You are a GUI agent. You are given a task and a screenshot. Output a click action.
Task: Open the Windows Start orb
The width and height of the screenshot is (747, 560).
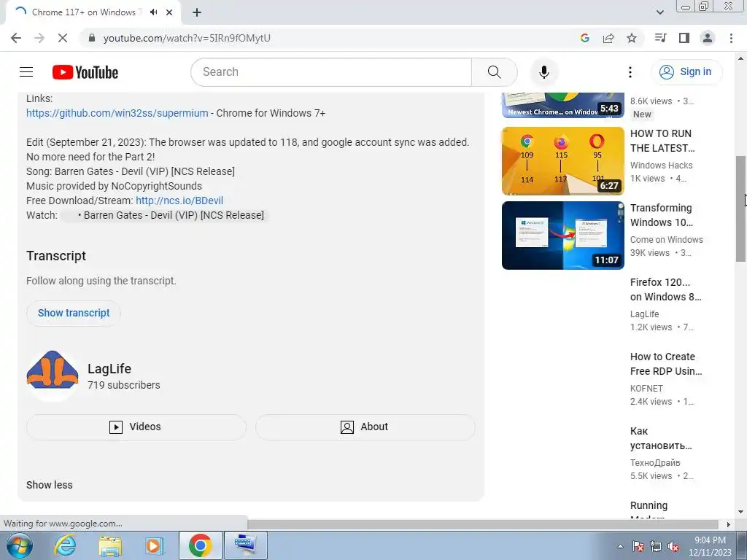point(19,545)
